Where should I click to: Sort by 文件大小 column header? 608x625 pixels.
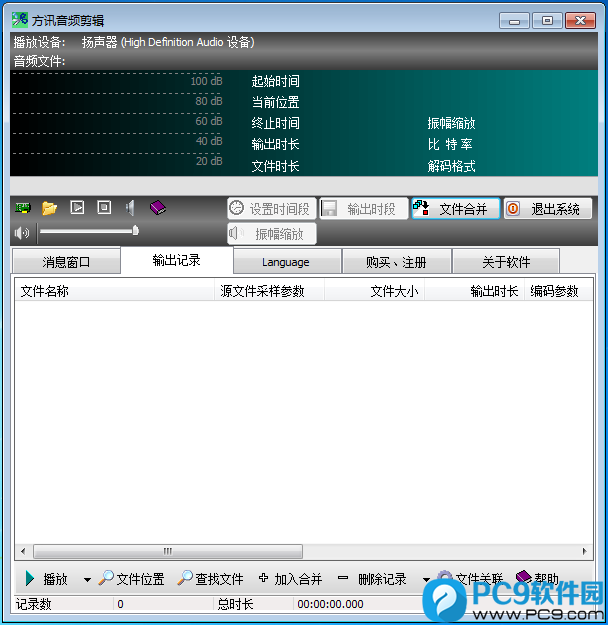click(x=374, y=291)
